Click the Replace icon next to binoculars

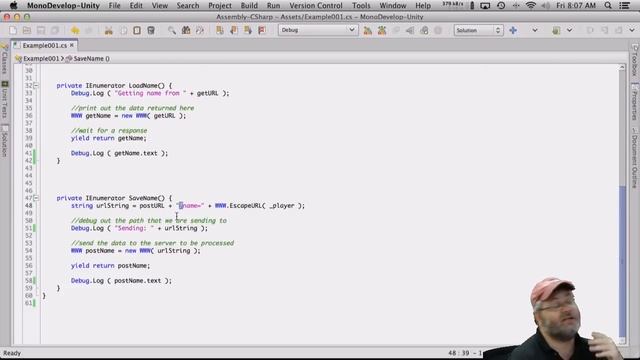click(x=200, y=30)
